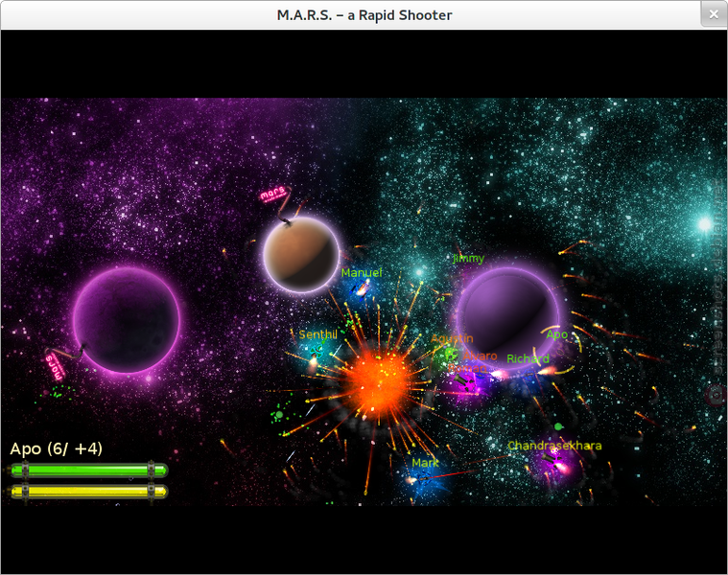The width and height of the screenshot is (728, 575).
Task: Click the yellow fuel bar
Action: 88,491
